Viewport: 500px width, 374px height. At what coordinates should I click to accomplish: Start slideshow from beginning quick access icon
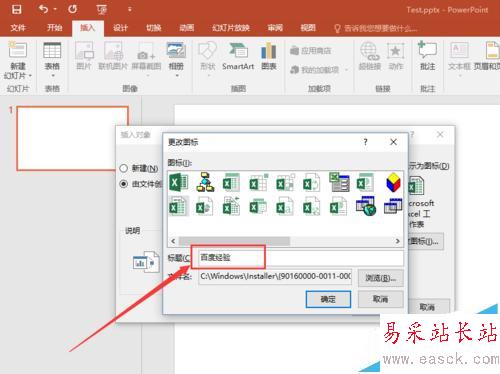click(x=101, y=10)
